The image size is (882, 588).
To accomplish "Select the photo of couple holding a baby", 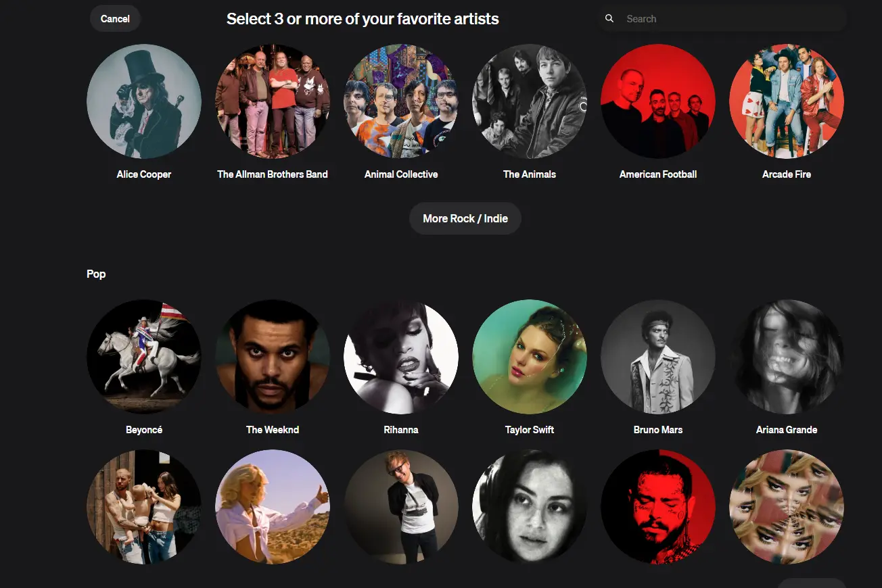I will point(144,507).
